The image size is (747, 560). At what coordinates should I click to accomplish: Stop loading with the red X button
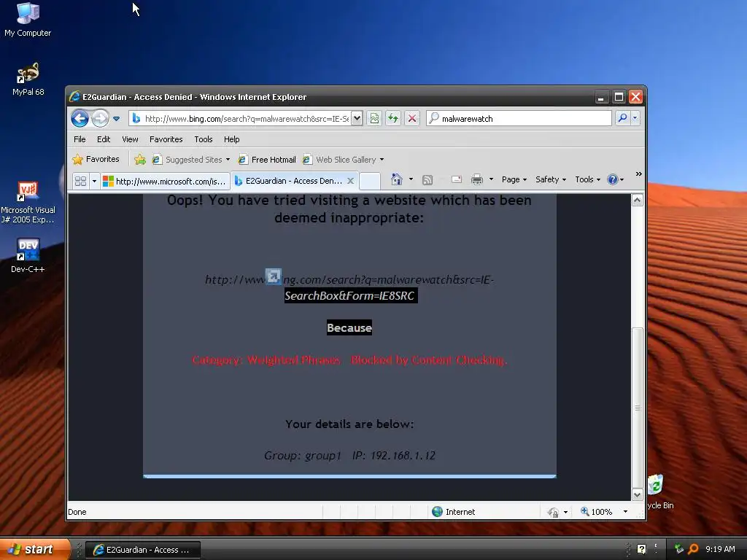coord(412,119)
